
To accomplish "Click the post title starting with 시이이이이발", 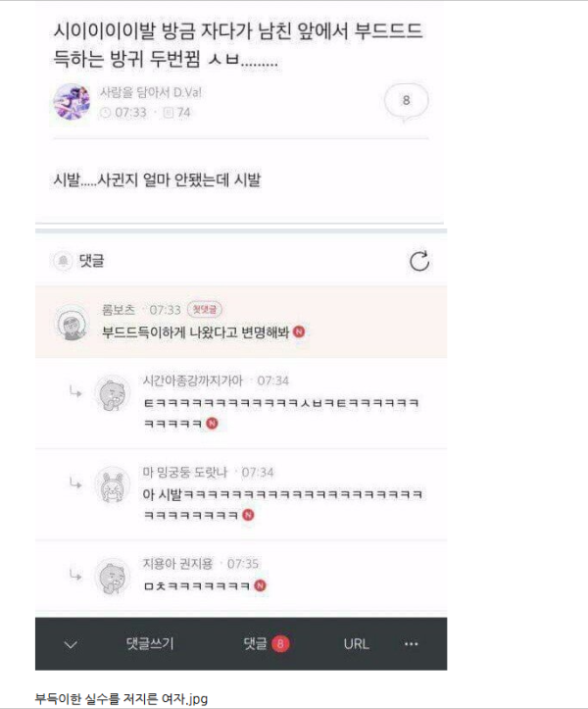I will tap(238, 45).
